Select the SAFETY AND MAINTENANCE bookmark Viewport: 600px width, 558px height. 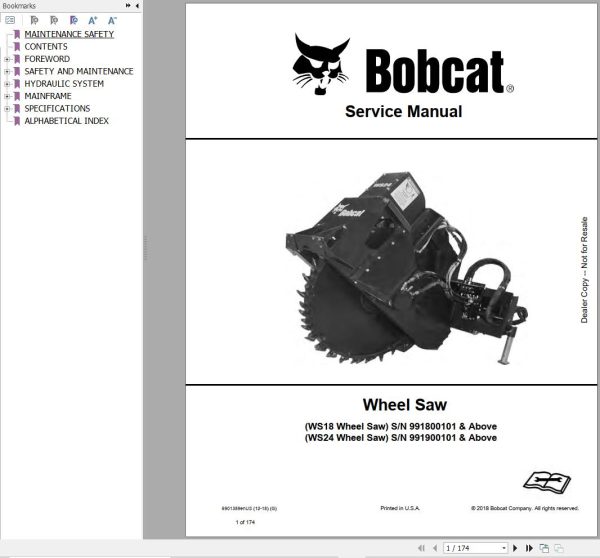[79, 71]
